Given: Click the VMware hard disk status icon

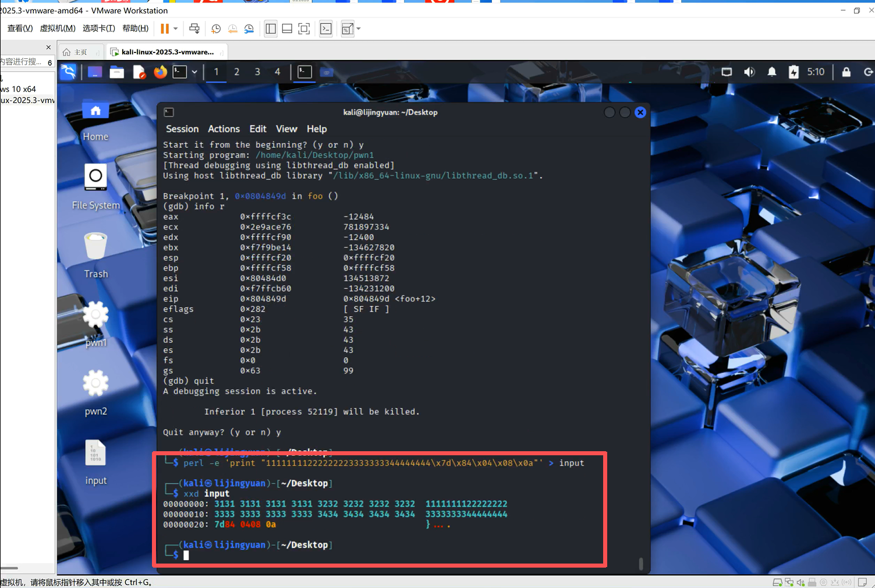Looking at the screenshot, I should click(x=777, y=582).
